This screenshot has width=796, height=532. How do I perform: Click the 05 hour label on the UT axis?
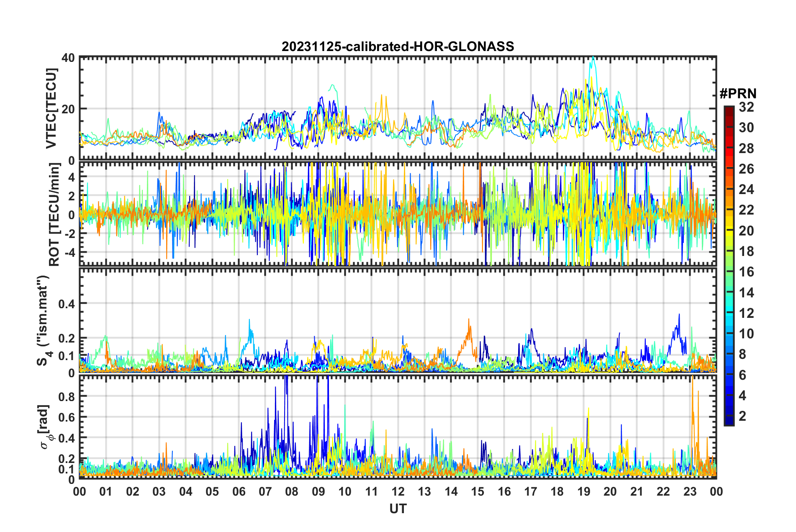(212, 491)
